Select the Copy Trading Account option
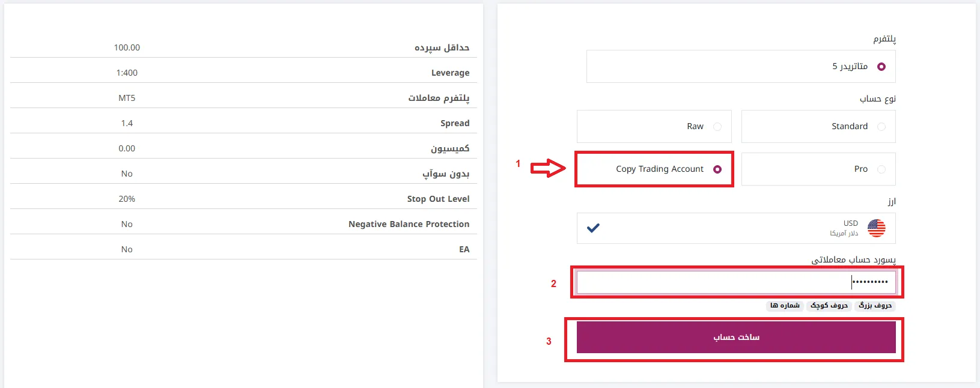 pyautogui.click(x=717, y=169)
